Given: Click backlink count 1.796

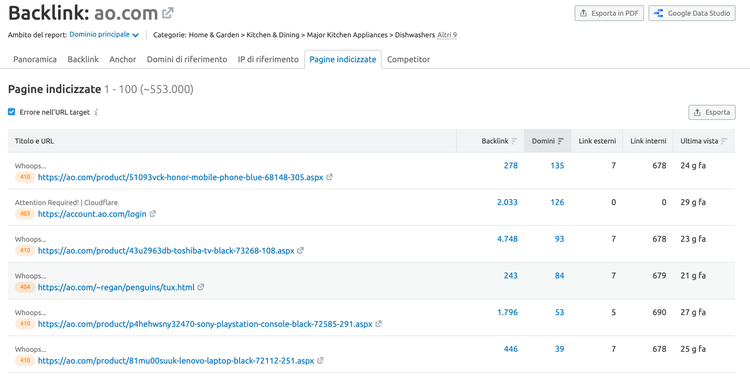Looking at the screenshot, I should 507,312.
